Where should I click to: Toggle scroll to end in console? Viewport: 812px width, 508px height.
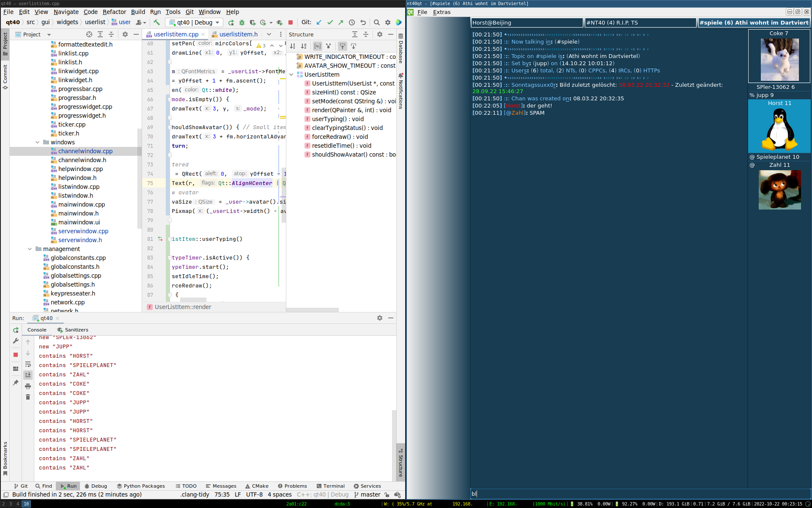28,375
